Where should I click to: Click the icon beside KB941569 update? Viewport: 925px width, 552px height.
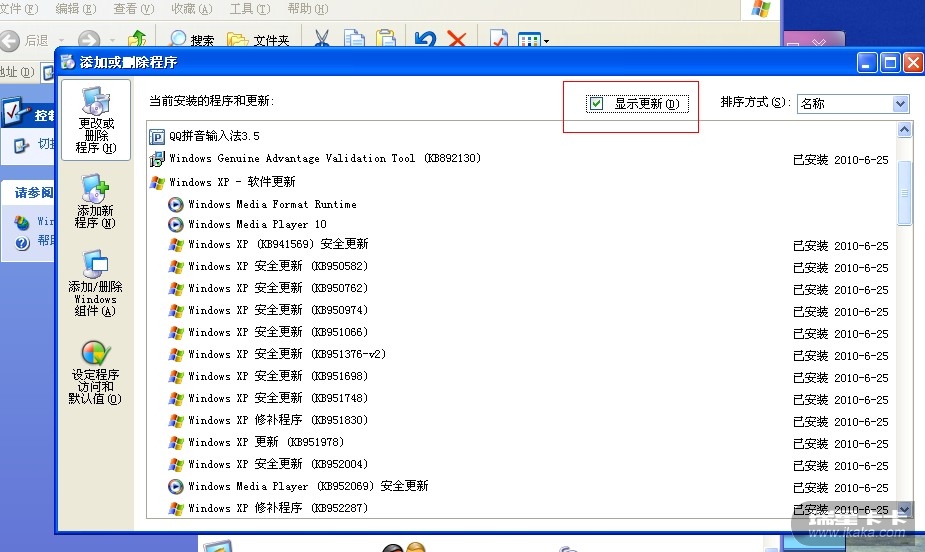point(176,245)
